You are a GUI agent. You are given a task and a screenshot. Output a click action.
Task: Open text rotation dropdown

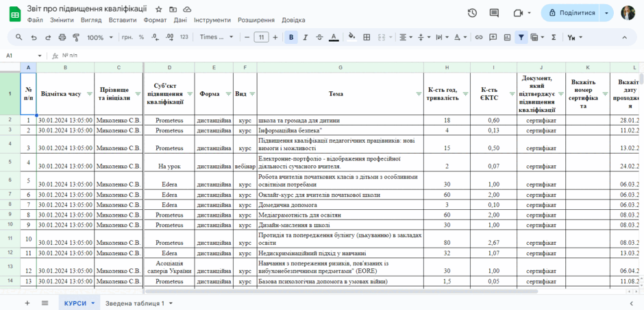click(460, 38)
